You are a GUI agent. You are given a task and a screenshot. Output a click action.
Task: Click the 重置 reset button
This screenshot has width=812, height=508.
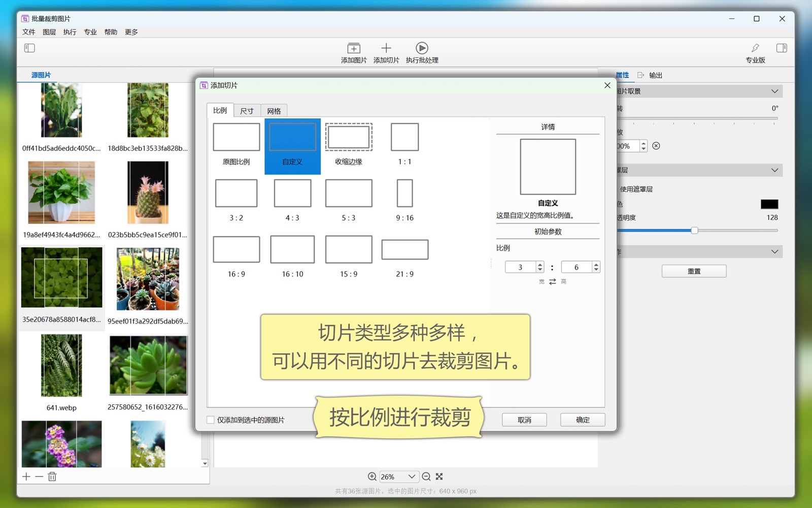tap(694, 271)
